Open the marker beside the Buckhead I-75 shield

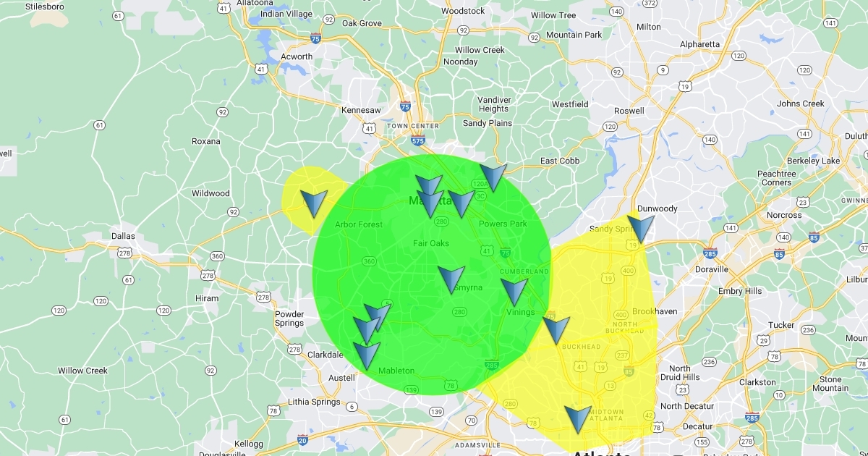click(556, 330)
